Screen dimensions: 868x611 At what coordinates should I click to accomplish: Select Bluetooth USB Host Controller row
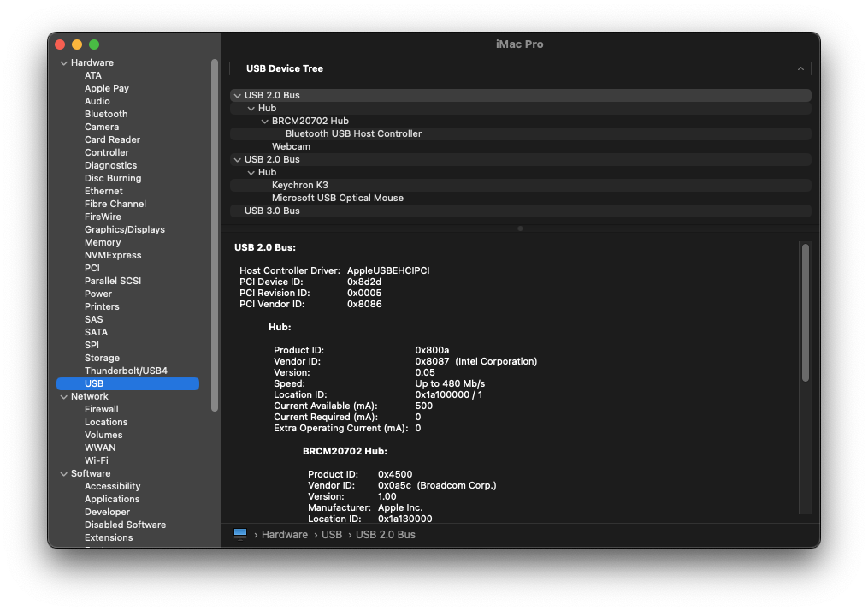pos(520,133)
